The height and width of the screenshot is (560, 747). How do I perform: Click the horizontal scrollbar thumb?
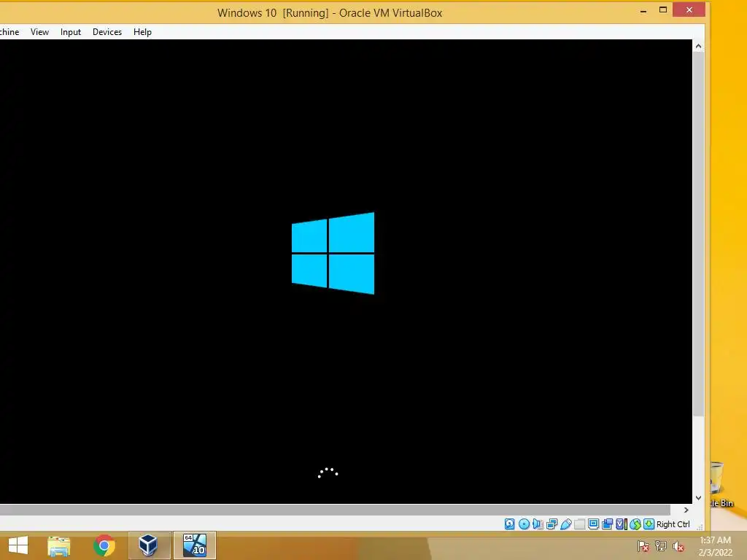(x=335, y=510)
